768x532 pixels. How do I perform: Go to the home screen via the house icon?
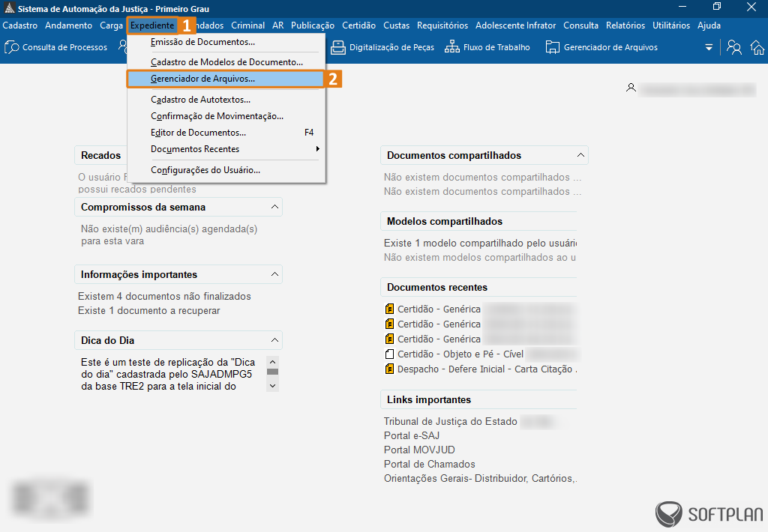tap(757, 47)
